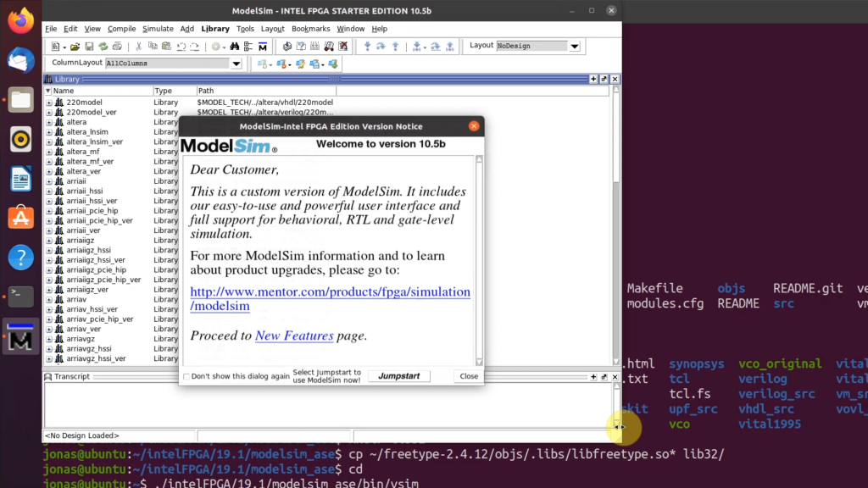Click the Cut scissors toolbar icon
Screen dimensions: 868x488
point(137,47)
